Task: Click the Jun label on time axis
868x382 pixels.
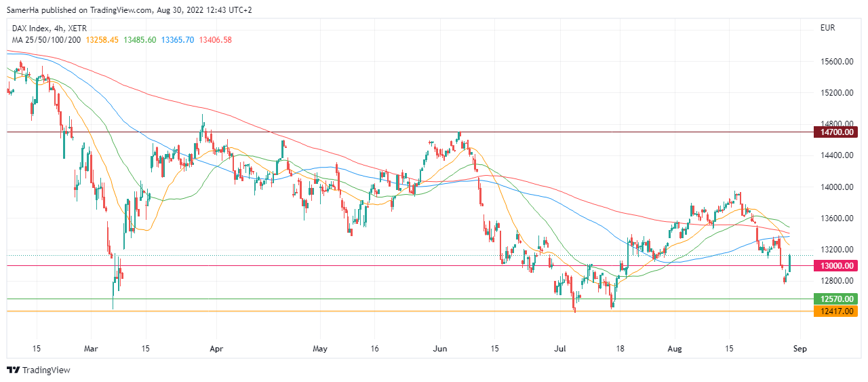Action: click(x=439, y=349)
